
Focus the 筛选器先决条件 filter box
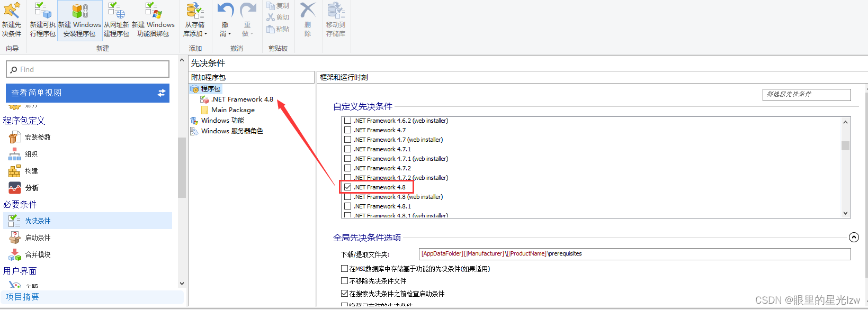807,95
